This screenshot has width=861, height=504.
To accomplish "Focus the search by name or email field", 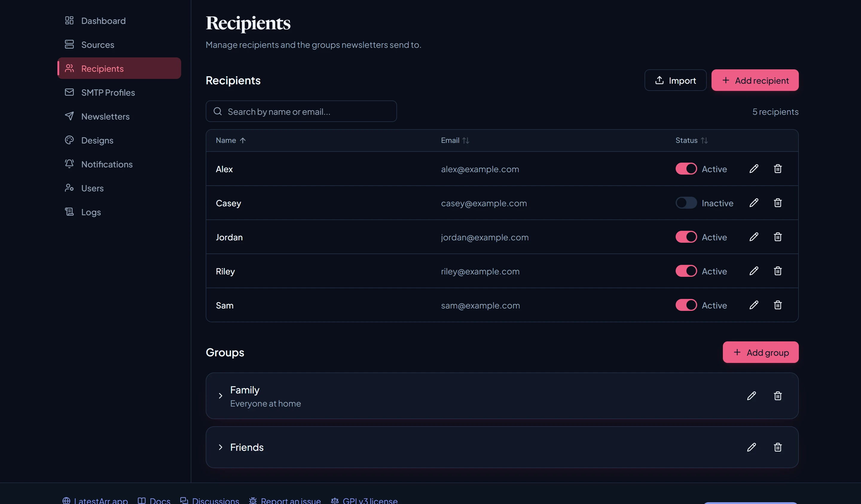I will tap(301, 112).
